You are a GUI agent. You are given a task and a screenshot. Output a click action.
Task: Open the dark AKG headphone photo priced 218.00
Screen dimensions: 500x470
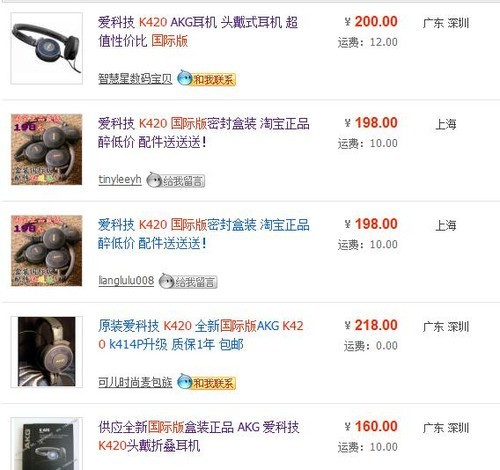pyautogui.click(x=47, y=352)
